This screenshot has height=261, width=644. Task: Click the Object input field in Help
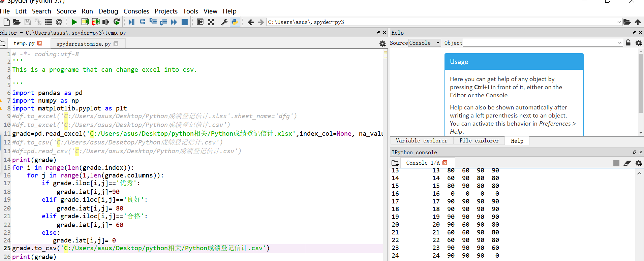tap(539, 43)
